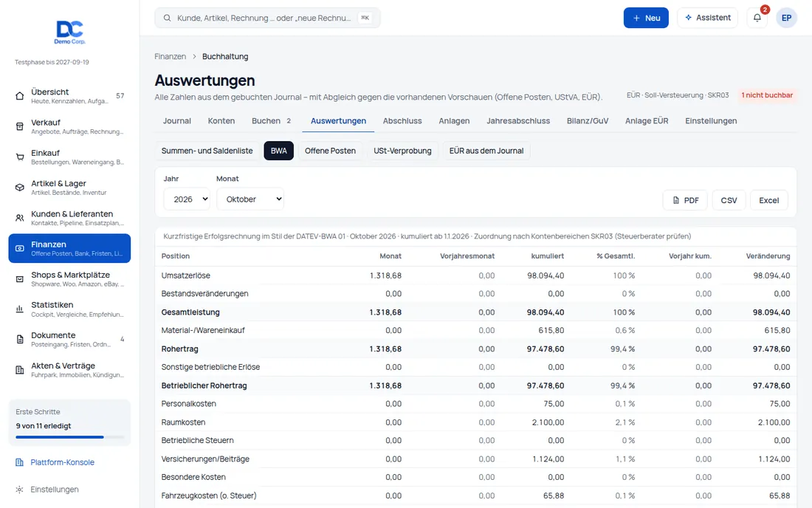Open the Abschluss tab
812x508 pixels.
402,120
